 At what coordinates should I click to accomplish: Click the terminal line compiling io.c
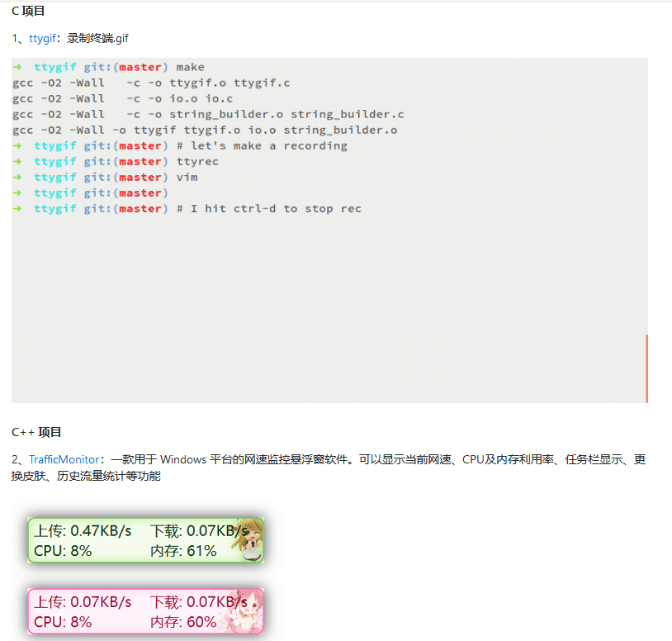(123, 99)
